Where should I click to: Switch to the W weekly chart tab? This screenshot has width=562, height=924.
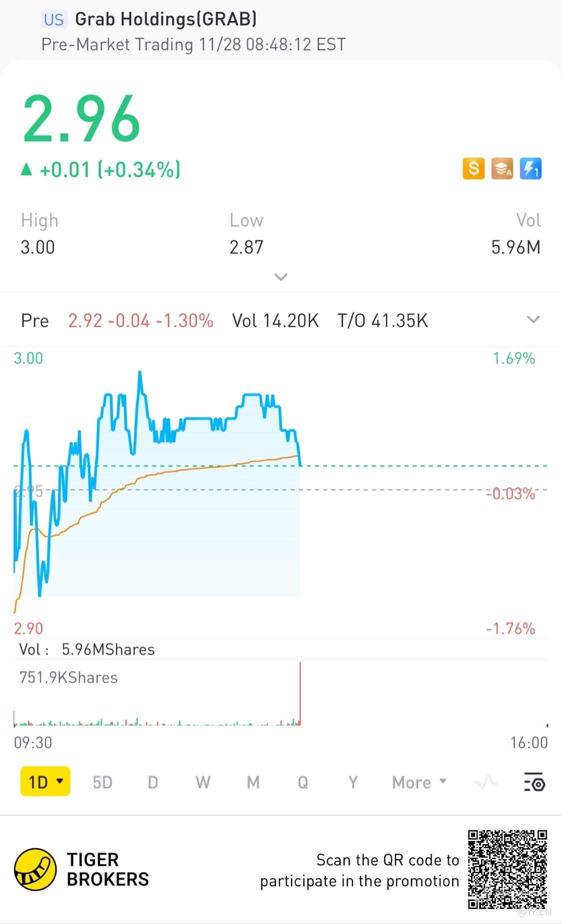coord(203,782)
